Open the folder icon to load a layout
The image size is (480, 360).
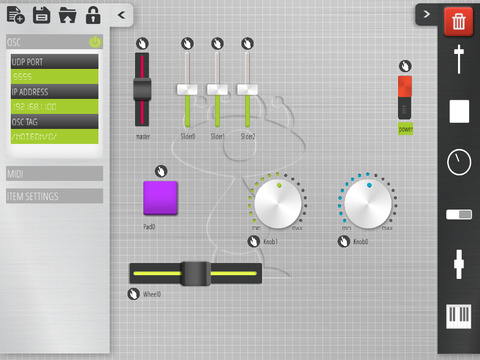(67, 15)
